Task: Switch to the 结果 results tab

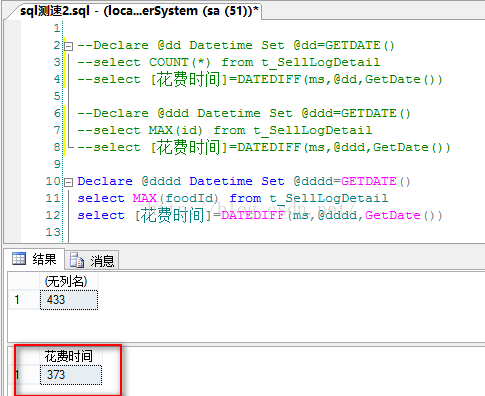Action: [x=35, y=259]
